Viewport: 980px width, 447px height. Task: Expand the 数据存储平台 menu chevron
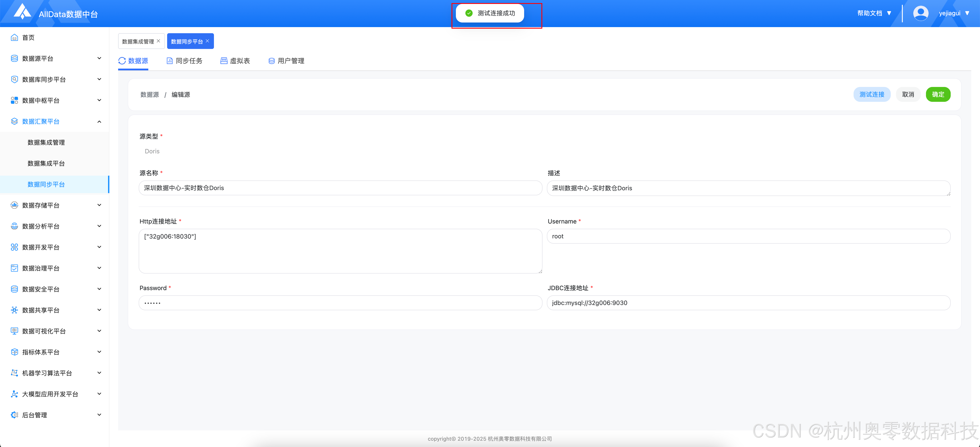tap(99, 205)
